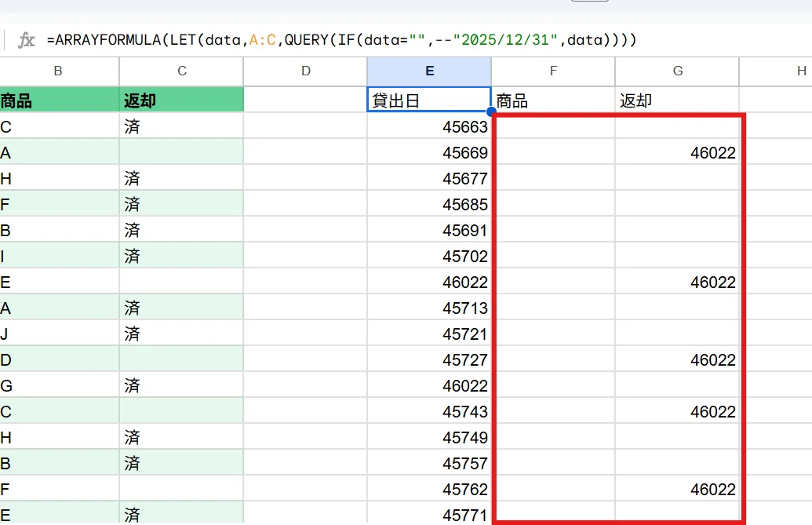Select empty 返却 cell in product D row
812x525 pixels.
[182, 359]
